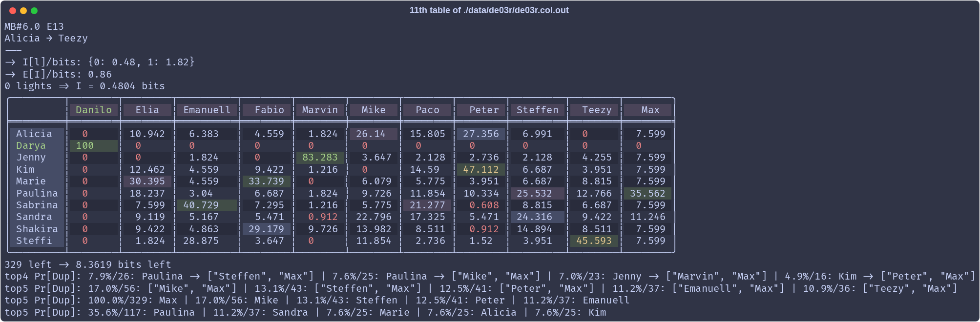This screenshot has height=322, width=980.
Task: Select the 'Marvin' column header
Action: click(x=320, y=110)
